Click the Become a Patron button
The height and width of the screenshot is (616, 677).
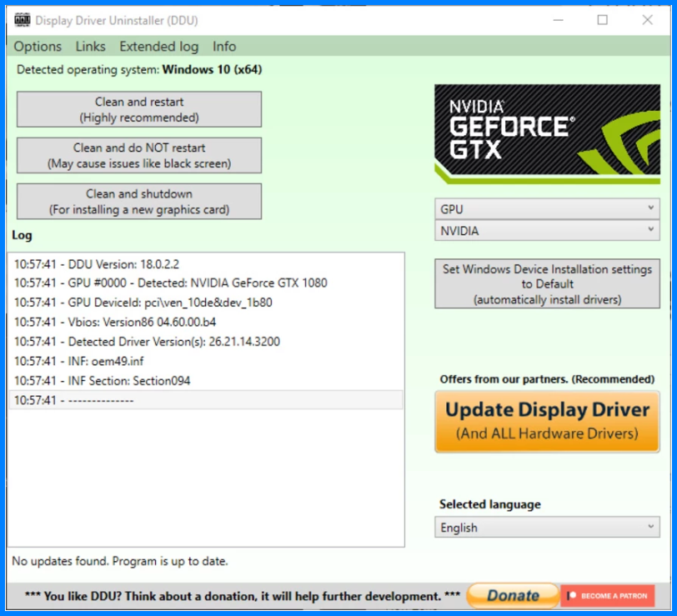coord(607,596)
